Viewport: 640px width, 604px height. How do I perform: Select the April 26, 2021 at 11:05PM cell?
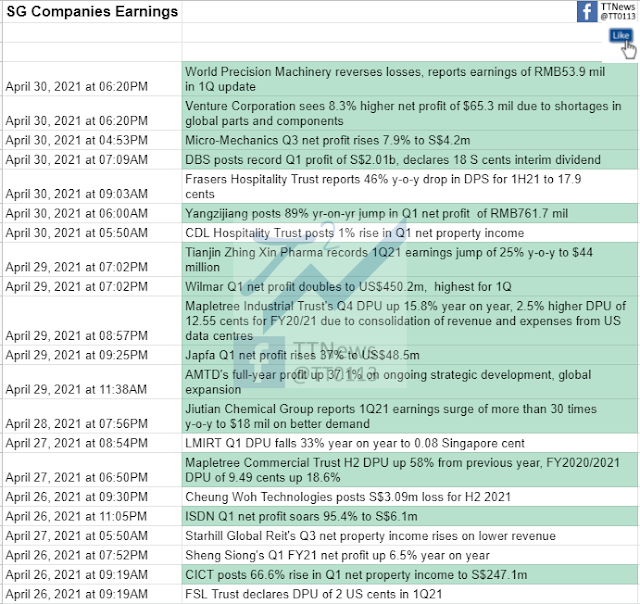92,516
